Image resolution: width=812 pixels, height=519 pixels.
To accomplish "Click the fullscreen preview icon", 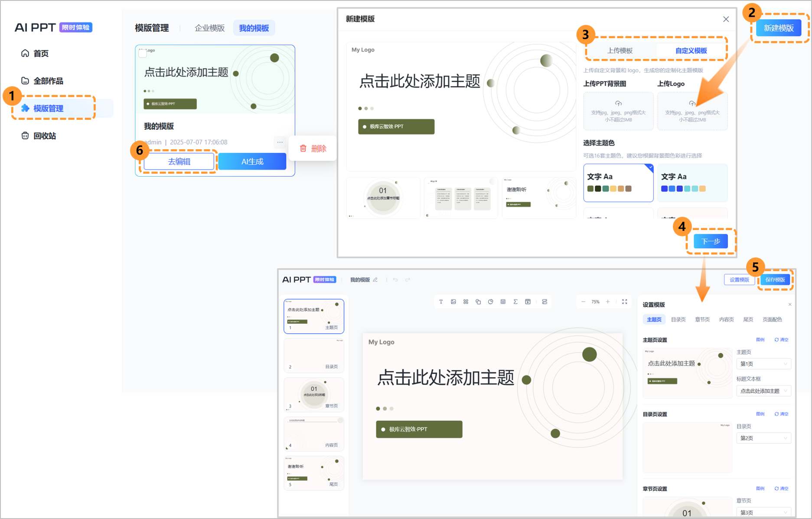I will pos(626,302).
